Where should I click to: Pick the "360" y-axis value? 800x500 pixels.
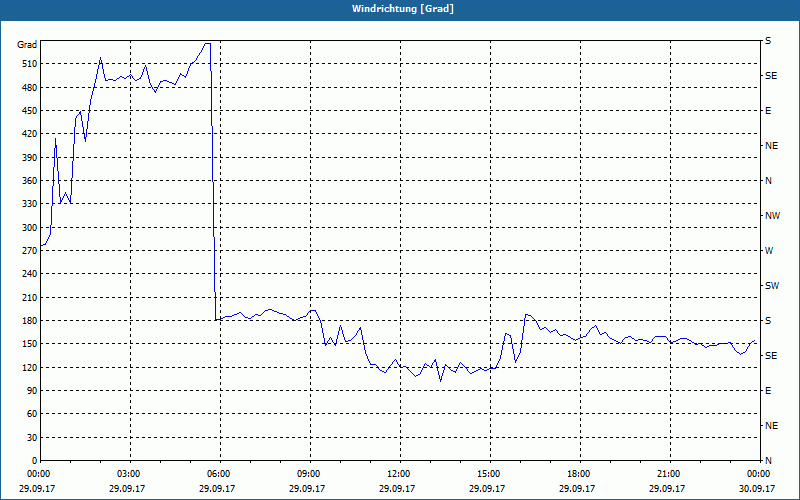pyautogui.click(x=30, y=181)
